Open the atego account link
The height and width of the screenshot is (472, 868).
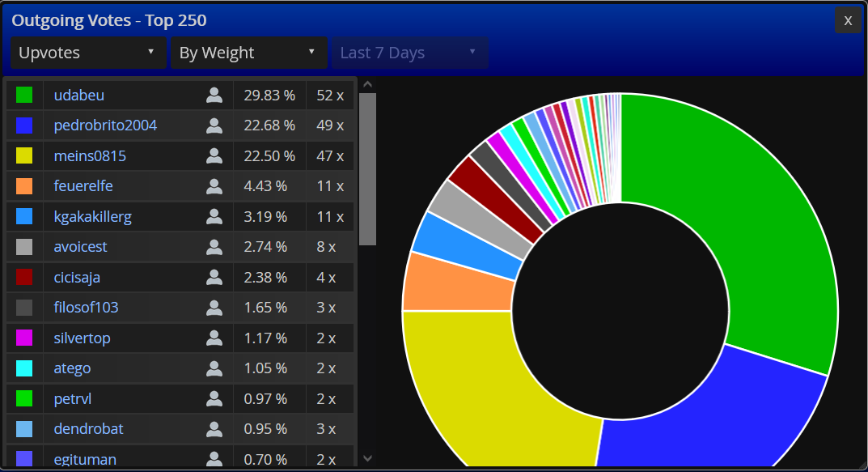(x=72, y=368)
